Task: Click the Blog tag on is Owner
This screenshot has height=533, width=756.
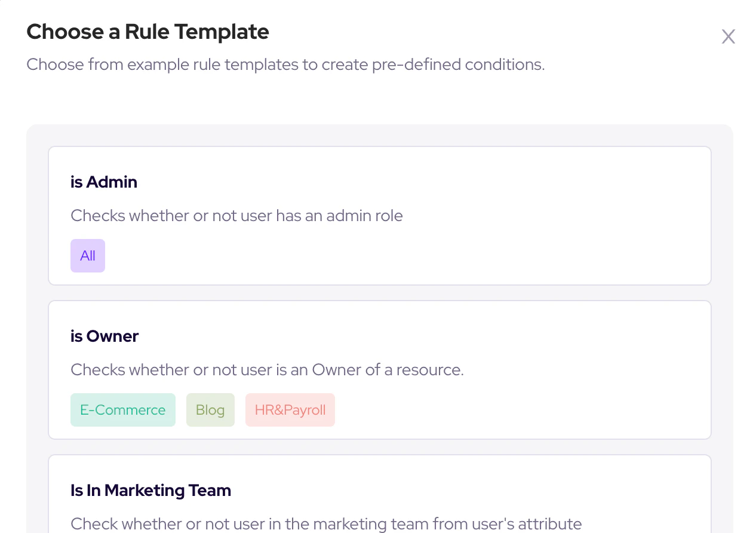Action: (x=210, y=410)
